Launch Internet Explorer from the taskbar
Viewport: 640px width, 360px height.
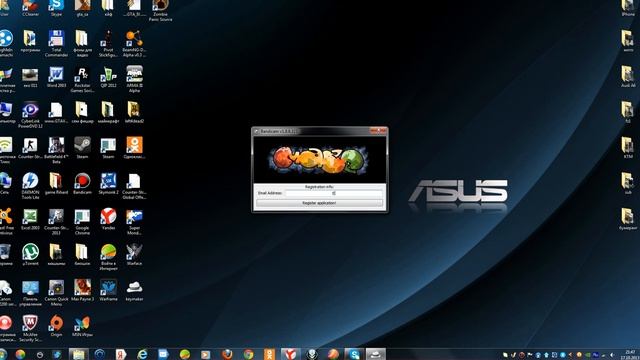click(x=142, y=354)
